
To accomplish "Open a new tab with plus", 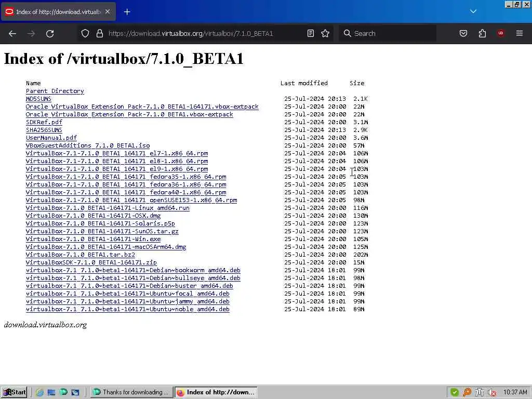I will (x=127, y=12).
